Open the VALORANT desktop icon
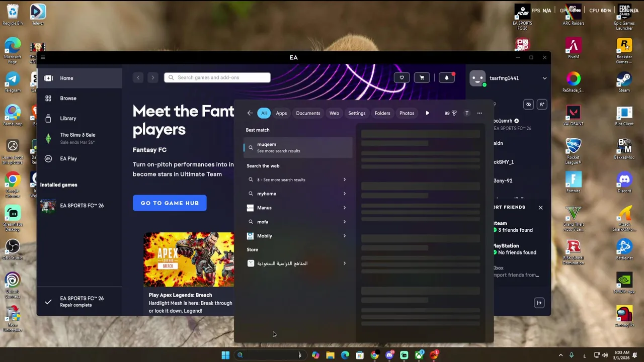 pyautogui.click(x=573, y=116)
